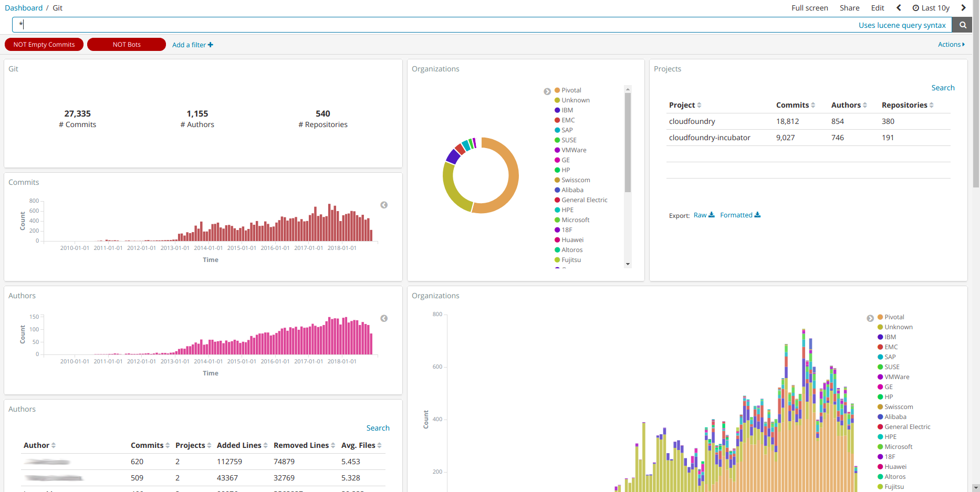Go to previous time range arrow
The image size is (980, 492).
899,8
